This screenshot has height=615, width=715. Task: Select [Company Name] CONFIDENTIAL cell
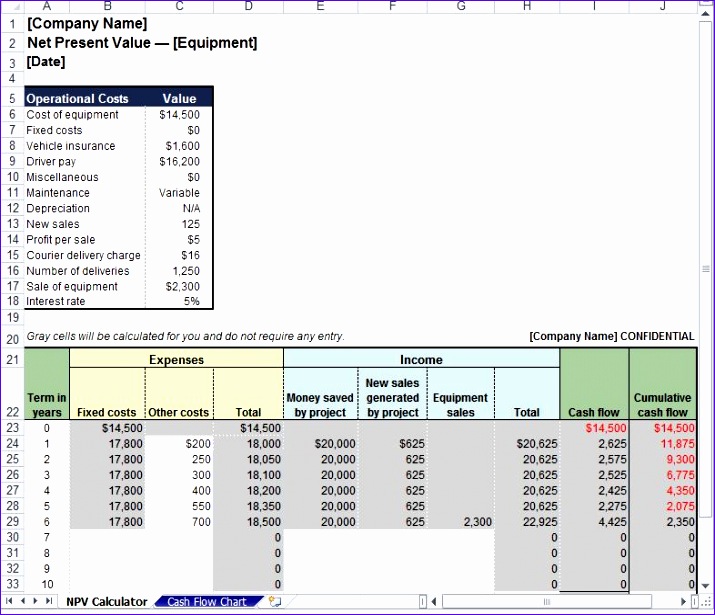pos(611,336)
